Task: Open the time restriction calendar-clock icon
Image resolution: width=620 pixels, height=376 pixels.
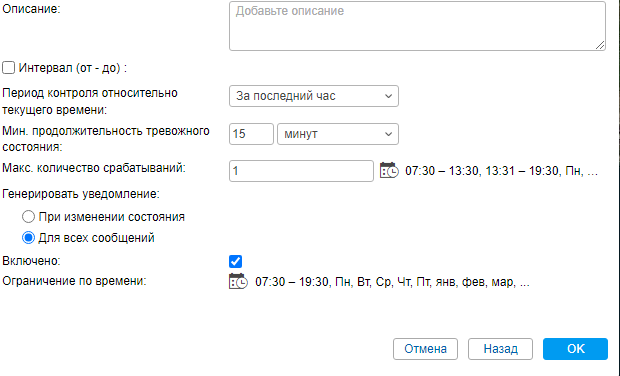Action: pyautogui.click(x=238, y=282)
